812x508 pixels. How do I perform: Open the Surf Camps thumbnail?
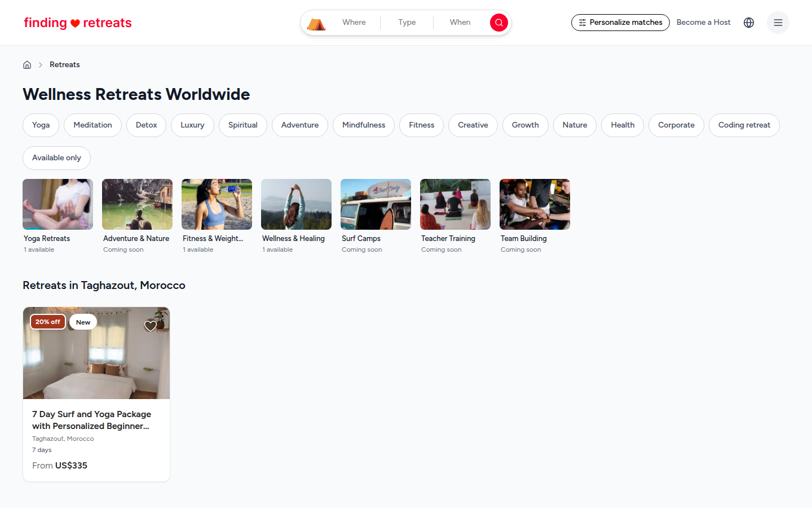pos(376,204)
